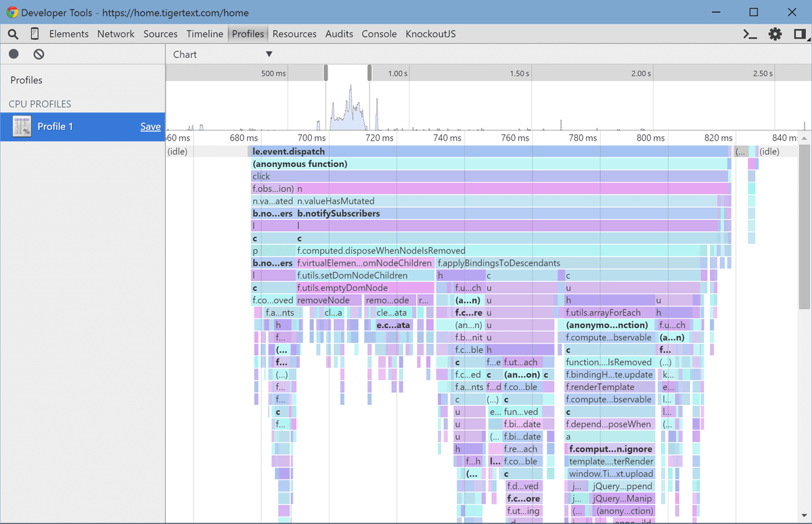The width and height of the screenshot is (812, 524).
Task: Select the (idle) bar at chart start
Action: 207,151
